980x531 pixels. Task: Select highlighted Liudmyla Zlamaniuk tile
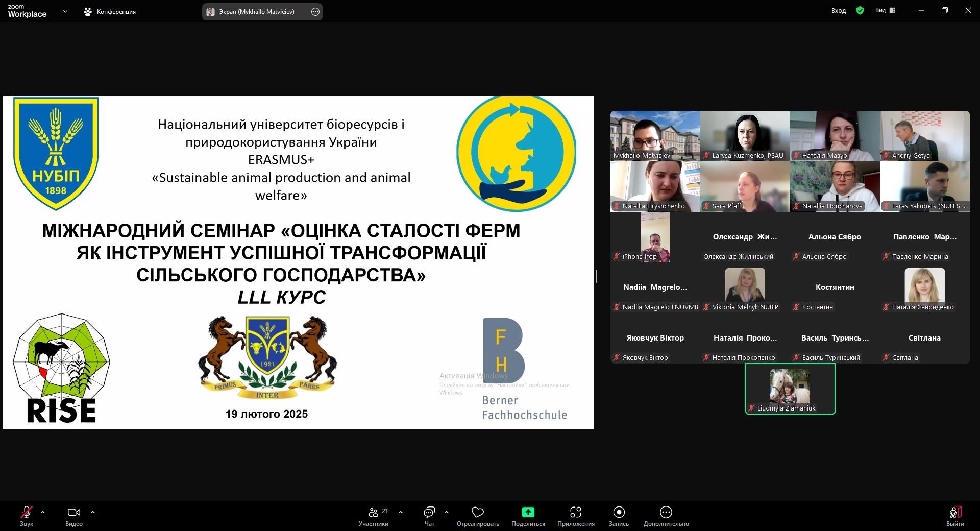pos(790,389)
